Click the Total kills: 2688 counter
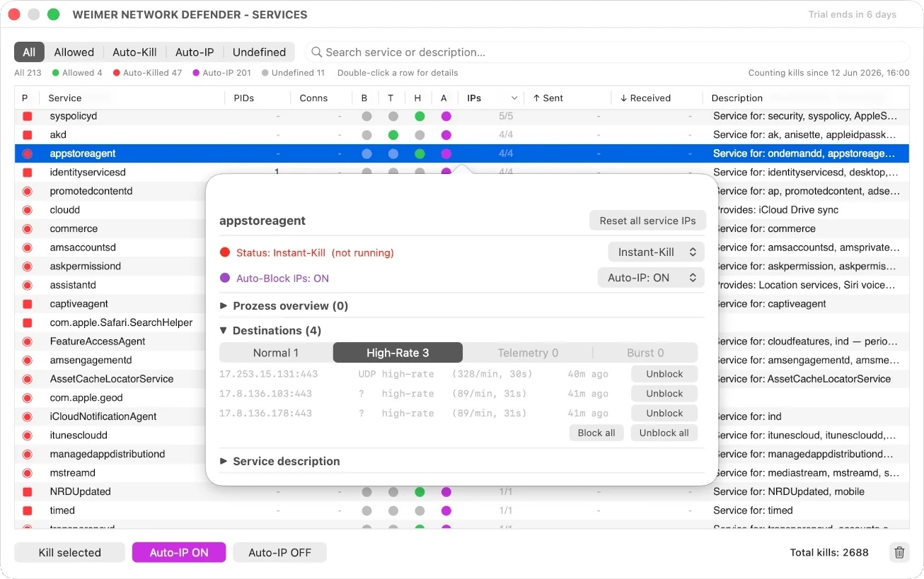The image size is (924, 579). point(829,553)
